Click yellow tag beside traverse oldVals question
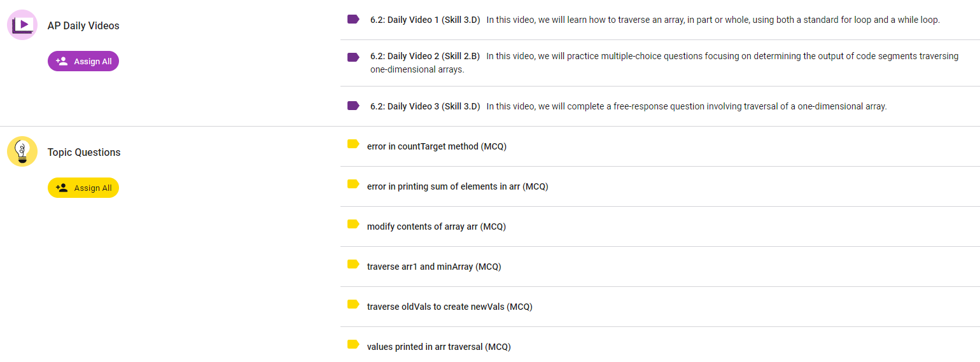This screenshot has width=980, height=362. (x=353, y=305)
